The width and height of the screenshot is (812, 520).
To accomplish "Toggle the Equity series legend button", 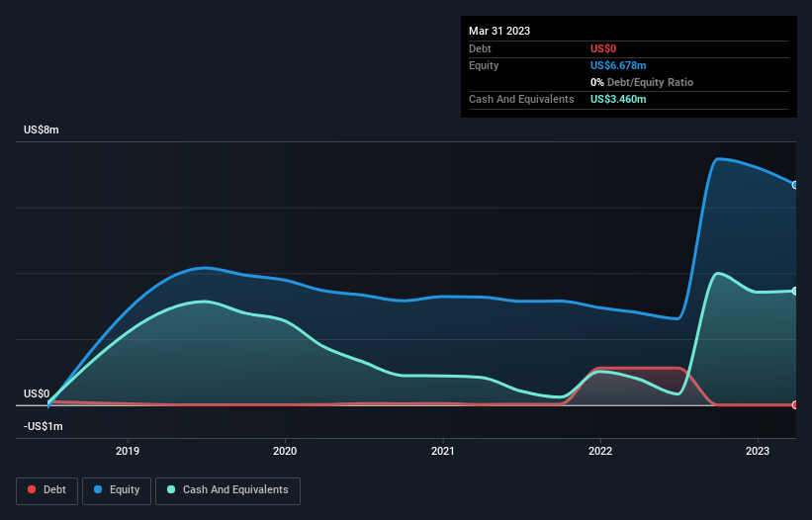I will (x=117, y=490).
